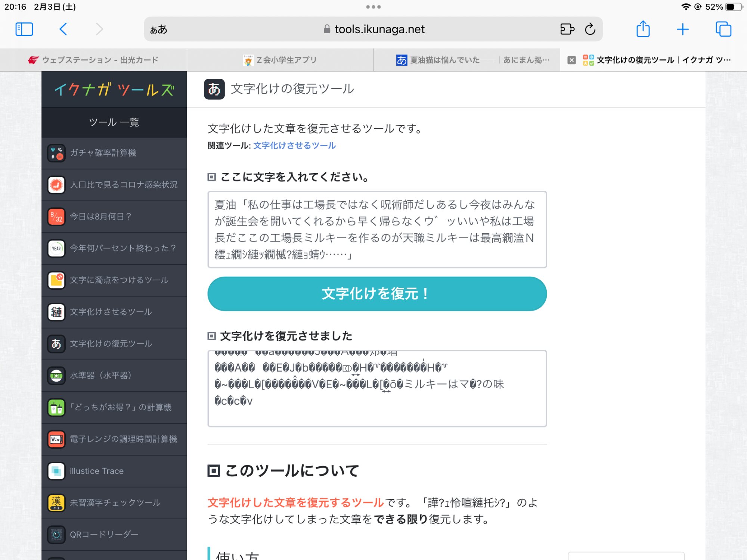This screenshot has height=560, width=747.
Task: Open the three-dot multitasking menu
Action: click(373, 7)
